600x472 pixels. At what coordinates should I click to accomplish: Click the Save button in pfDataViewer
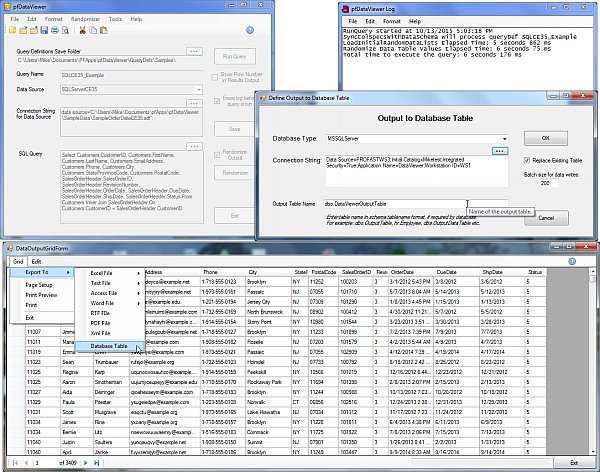(x=234, y=129)
